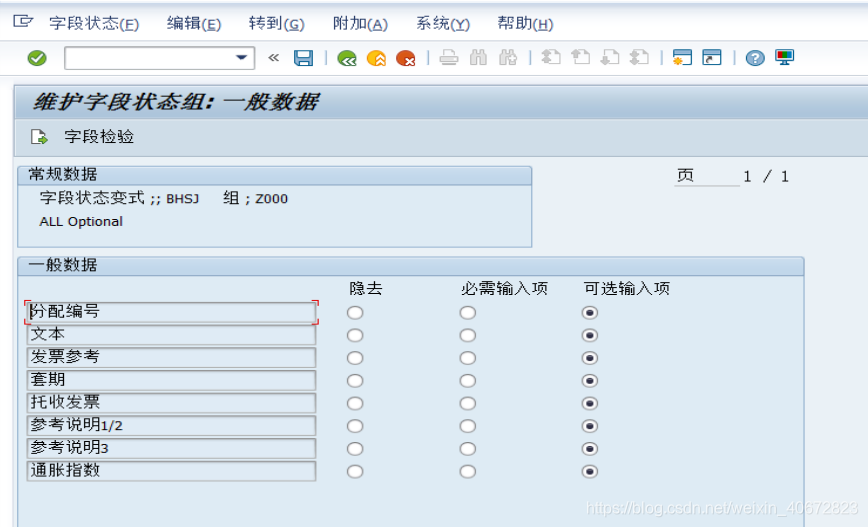The height and width of the screenshot is (527, 868).
Task: Click the Generate Shortcut icon
Action: point(712,58)
